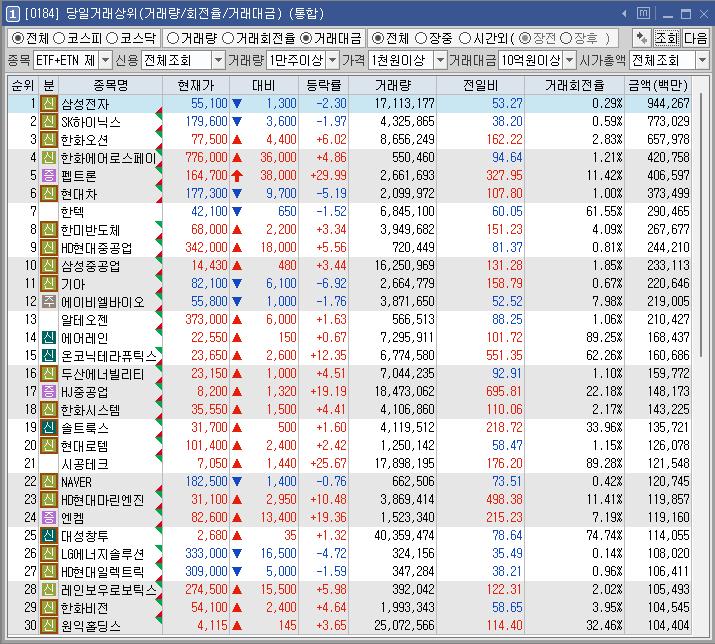Image resolution: width=715 pixels, height=644 pixels.
Task: Click the M menu icon in title bar
Action: 643,13
